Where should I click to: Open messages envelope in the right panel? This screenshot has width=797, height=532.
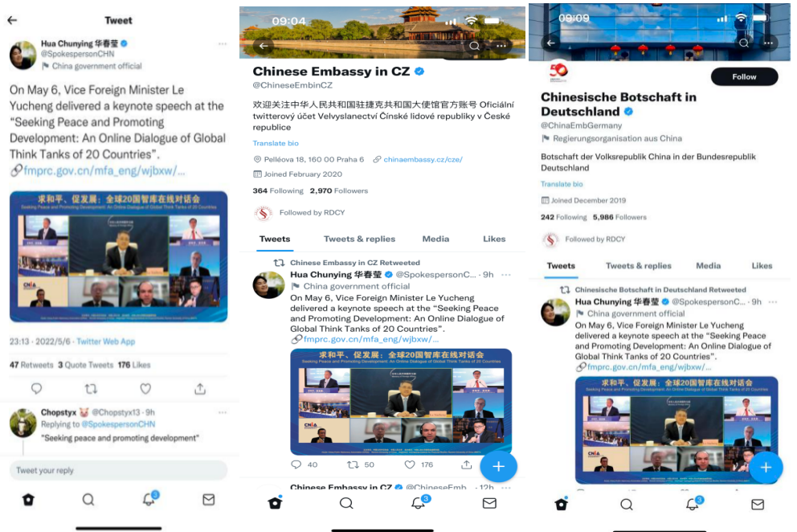coord(758,504)
